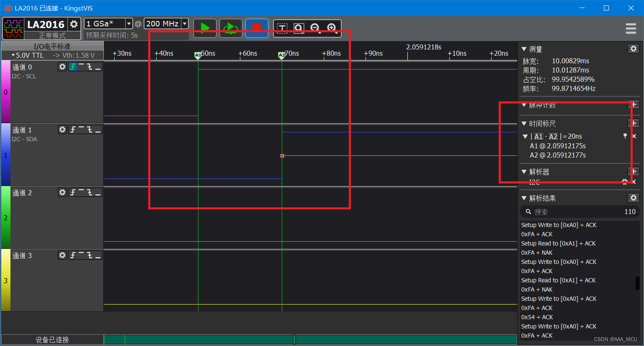
Task: Delete the A1-A2 time ruler
Action: point(634,136)
